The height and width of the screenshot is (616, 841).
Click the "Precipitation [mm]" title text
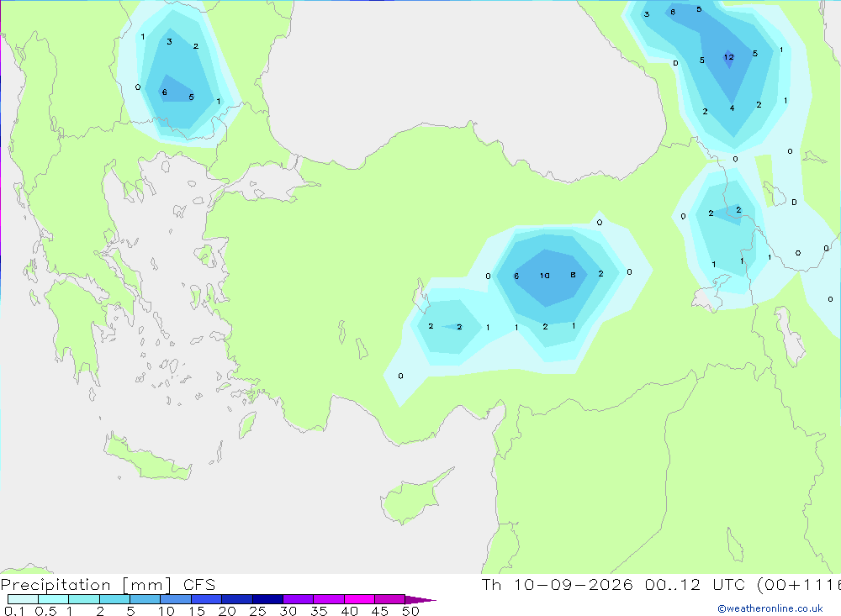pos(86,585)
